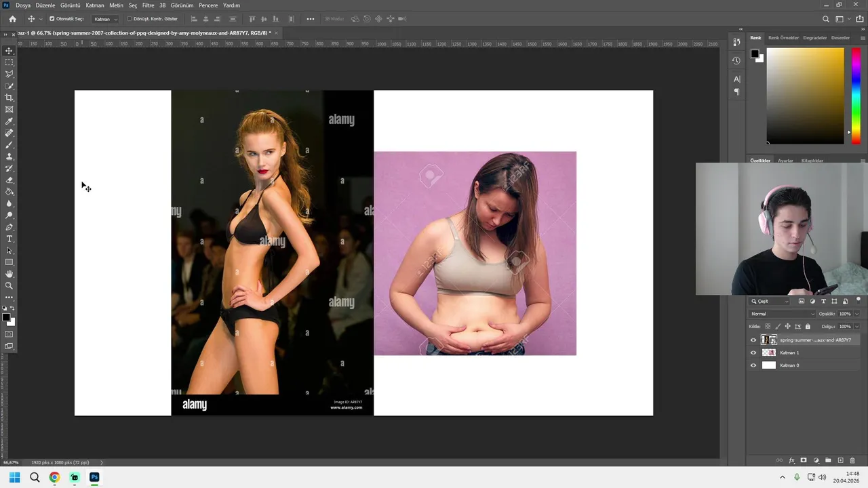Switch to the Degradeler tab
The width and height of the screenshot is (868, 488).
point(815,38)
